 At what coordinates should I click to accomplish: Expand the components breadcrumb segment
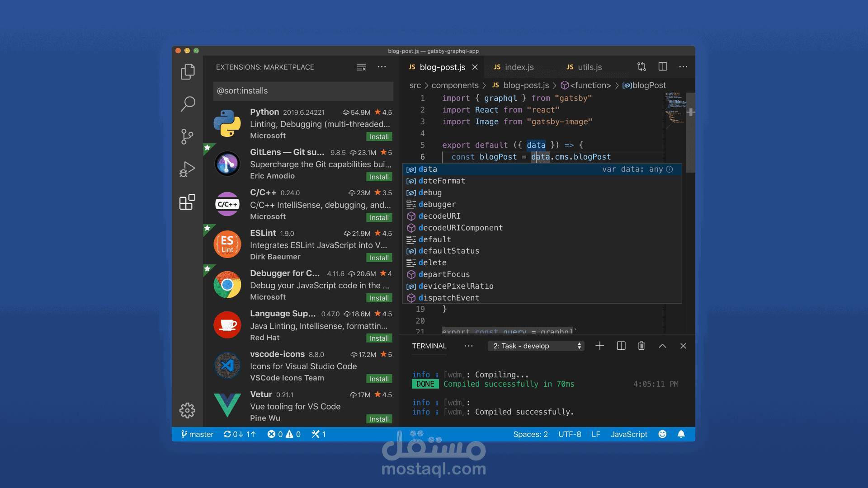coord(455,85)
